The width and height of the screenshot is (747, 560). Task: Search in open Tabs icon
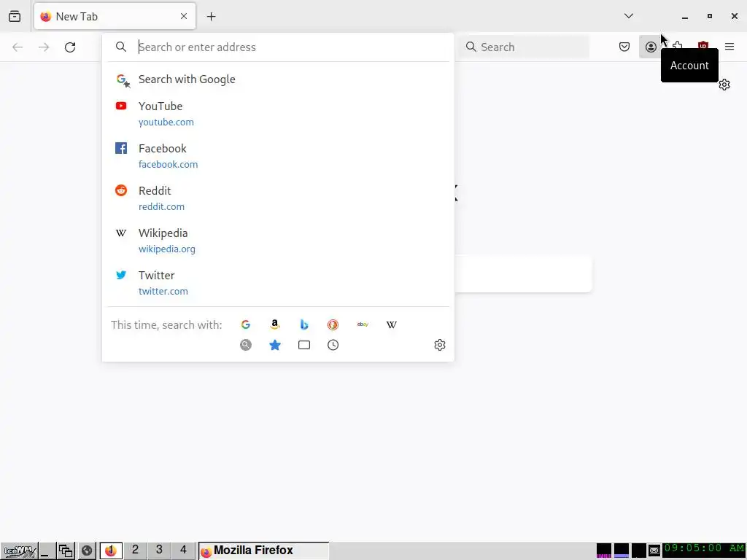click(x=304, y=345)
